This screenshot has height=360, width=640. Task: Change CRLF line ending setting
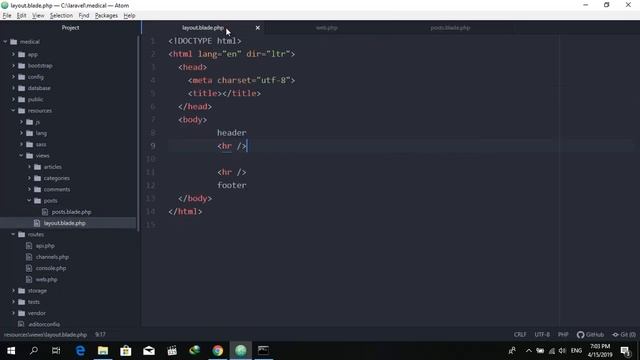(520, 334)
